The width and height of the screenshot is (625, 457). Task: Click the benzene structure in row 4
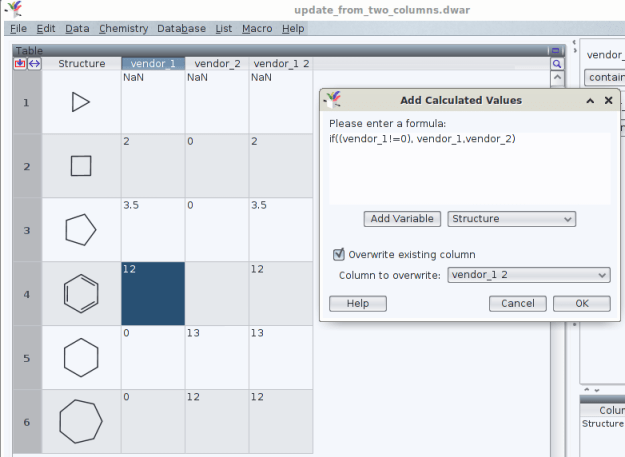[81, 294]
